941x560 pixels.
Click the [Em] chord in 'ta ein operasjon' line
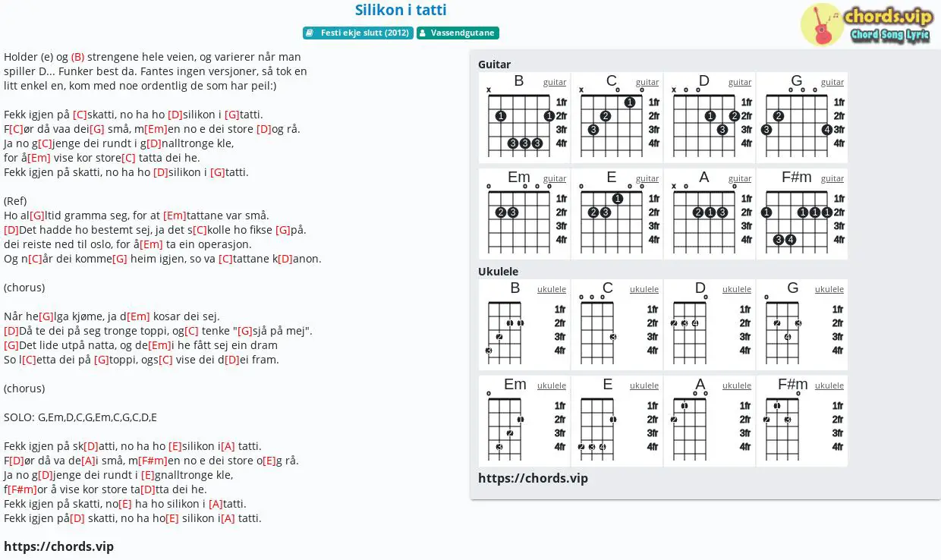(151, 244)
